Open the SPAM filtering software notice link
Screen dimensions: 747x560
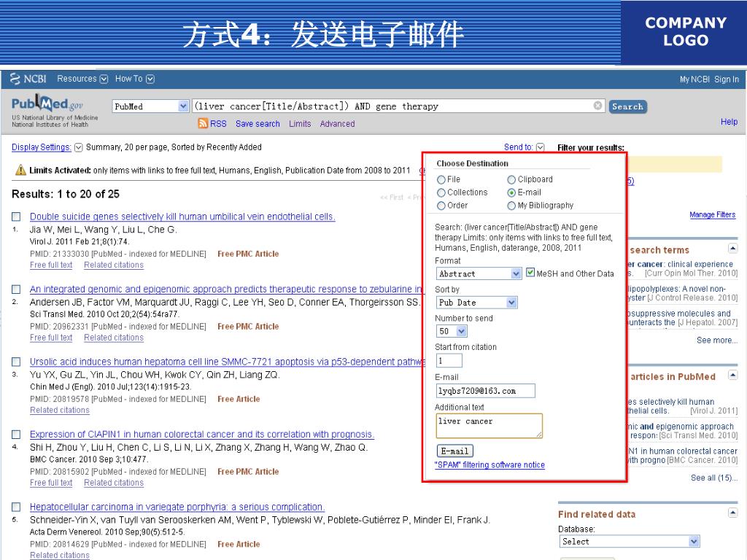click(x=489, y=464)
